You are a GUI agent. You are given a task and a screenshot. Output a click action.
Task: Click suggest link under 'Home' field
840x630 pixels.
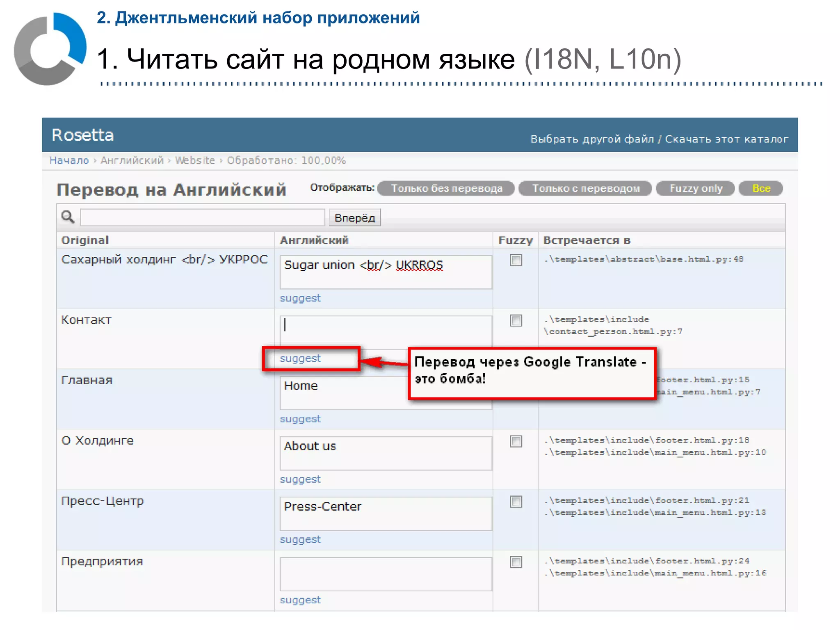pyautogui.click(x=300, y=419)
